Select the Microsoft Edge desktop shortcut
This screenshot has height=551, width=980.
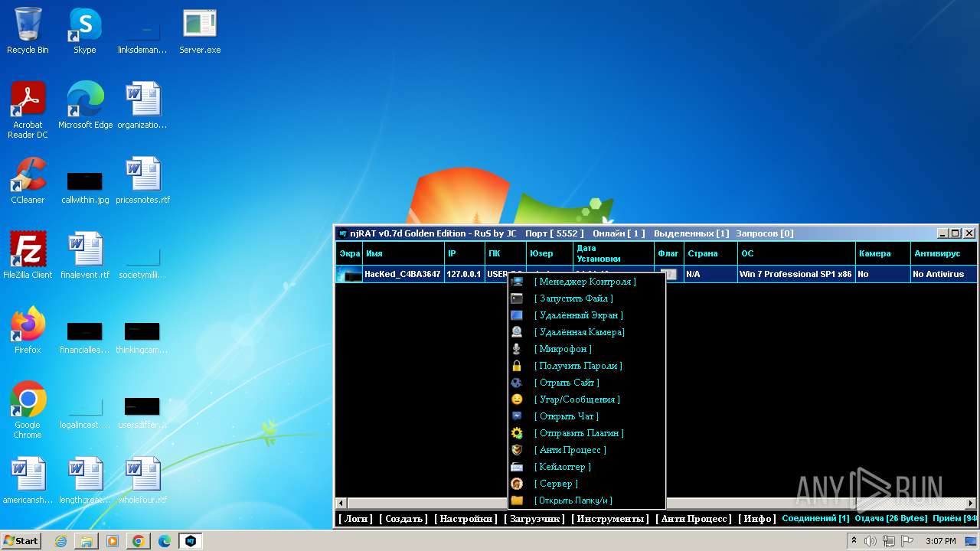pyautogui.click(x=85, y=106)
